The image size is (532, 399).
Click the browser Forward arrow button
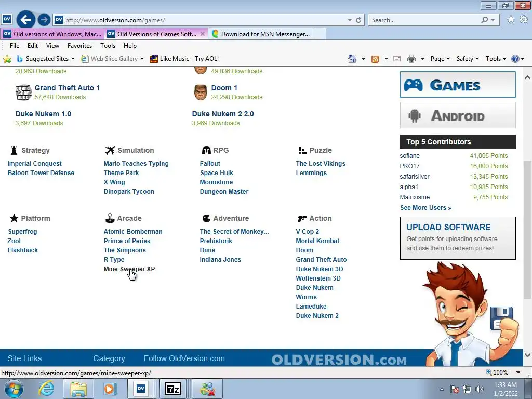click(x=44, y=20)
